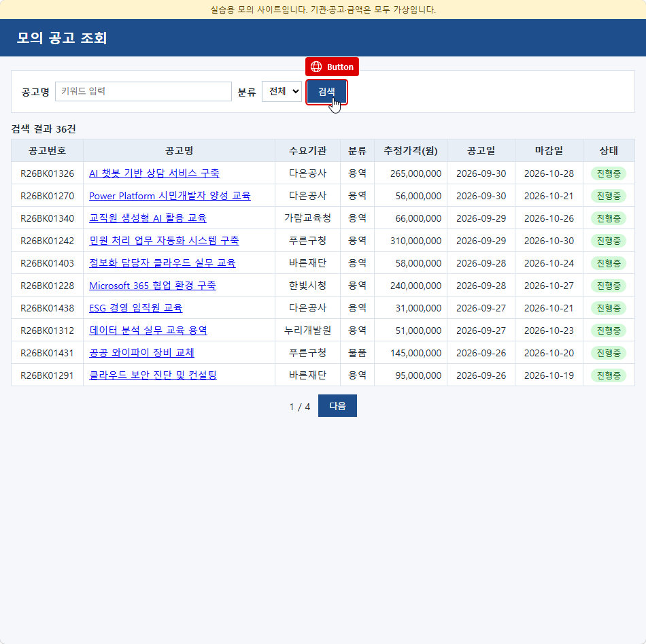The width and height of the screenshot is (646, 644).
Task: Open ESG 경영 임직원 교육 link
Action: point(135,308)
